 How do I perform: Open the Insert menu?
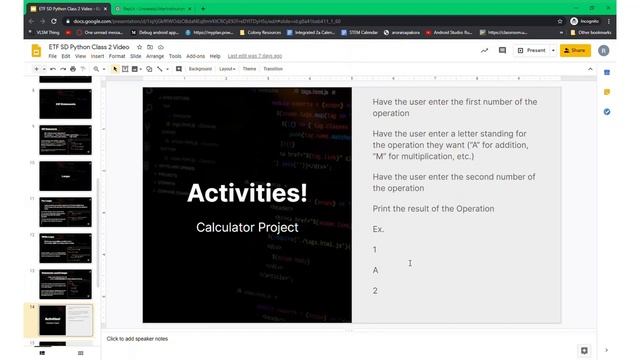pyautogui.click(x=97, y=56)
